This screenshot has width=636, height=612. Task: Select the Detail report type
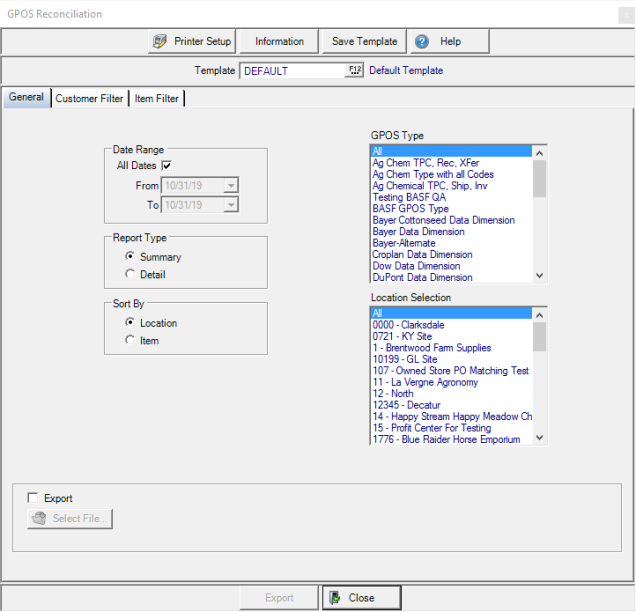point(129,274)
